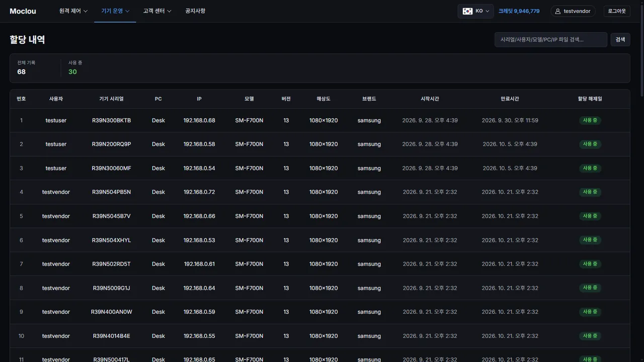Click the testuser cell in row R39N200RQ9P
This screenshot has height=362, width=644.
56,144
